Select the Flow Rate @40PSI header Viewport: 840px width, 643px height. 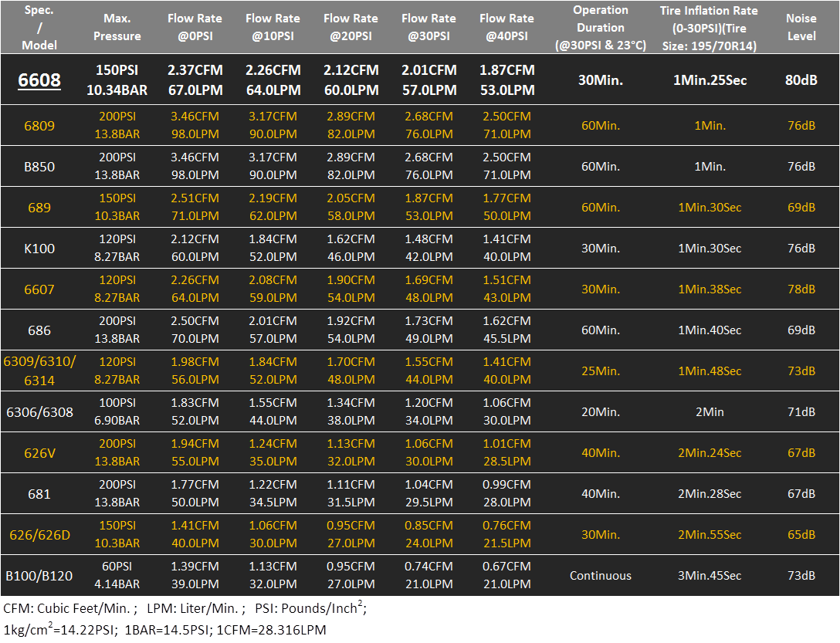pyautogui.click(x=506, y=27)
